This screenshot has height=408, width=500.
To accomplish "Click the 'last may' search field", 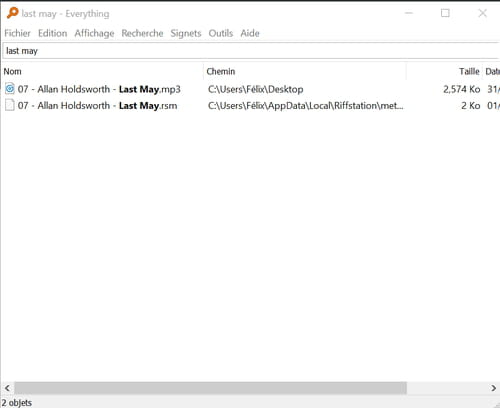I will pyautogui.click(x=251, y=51).
